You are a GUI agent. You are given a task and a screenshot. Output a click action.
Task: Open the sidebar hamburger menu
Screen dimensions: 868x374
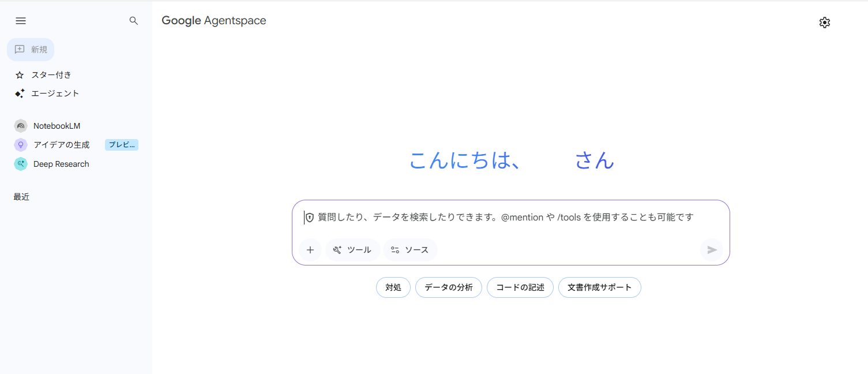click(20, 20)
